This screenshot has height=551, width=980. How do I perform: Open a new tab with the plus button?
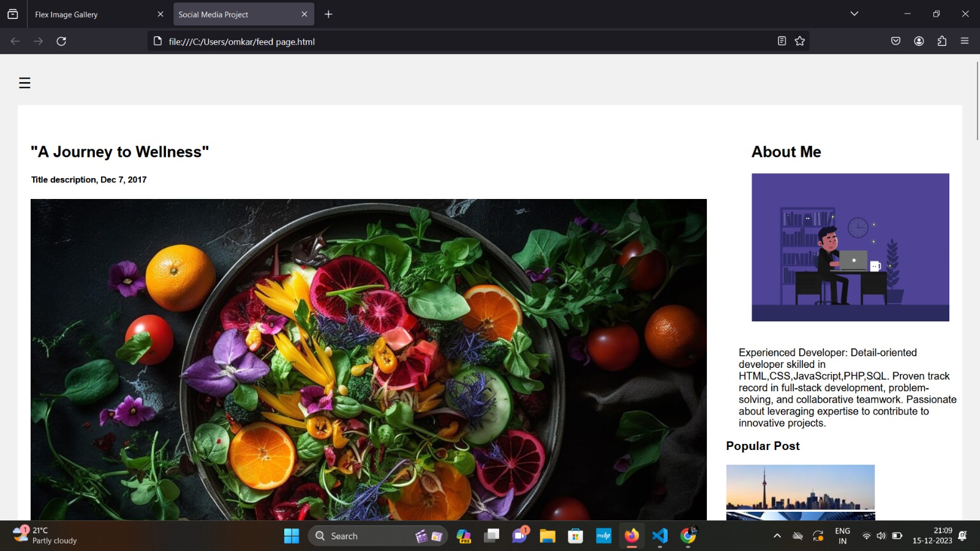tap(328, 14)
